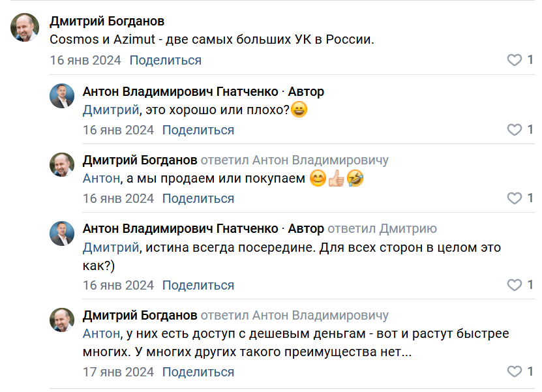Like Дмитрий's comment about Cosmos and Azimut
This screenshot has height=392, width=542.
point(515,60)
